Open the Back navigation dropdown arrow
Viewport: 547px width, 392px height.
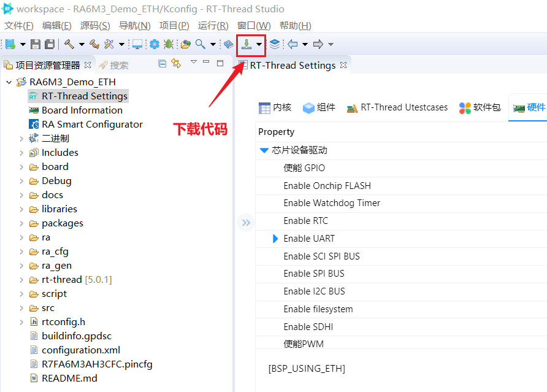[x=305, y=44]
